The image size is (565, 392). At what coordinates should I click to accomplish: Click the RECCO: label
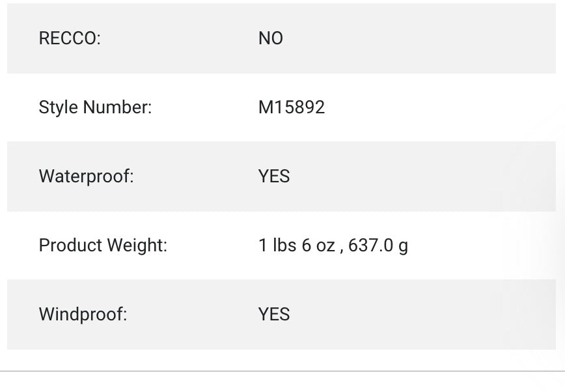(x=70, y=38)
